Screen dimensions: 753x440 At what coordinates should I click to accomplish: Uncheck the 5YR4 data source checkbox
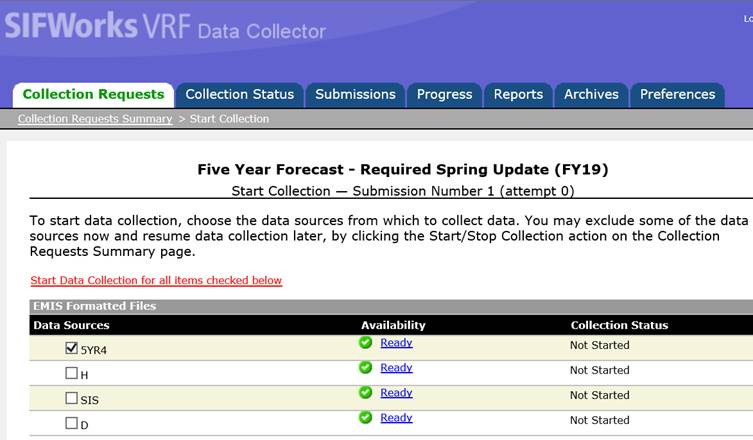(x=71, y=348)
